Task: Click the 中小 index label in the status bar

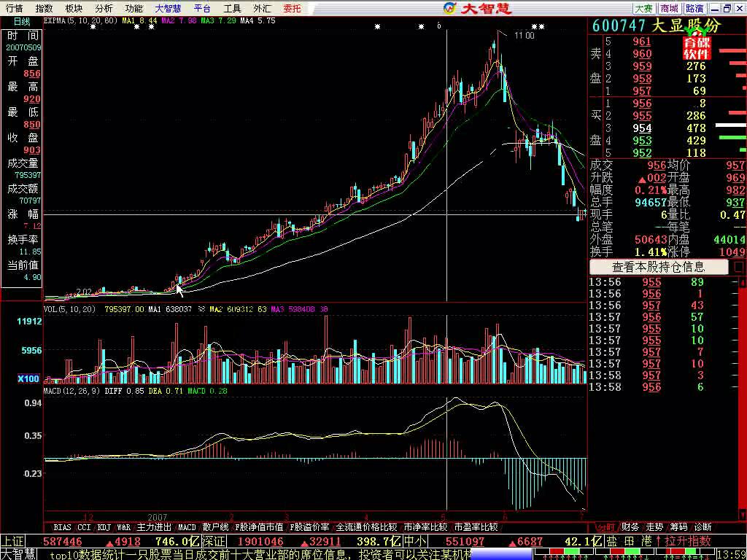Action: click(415, 542)
